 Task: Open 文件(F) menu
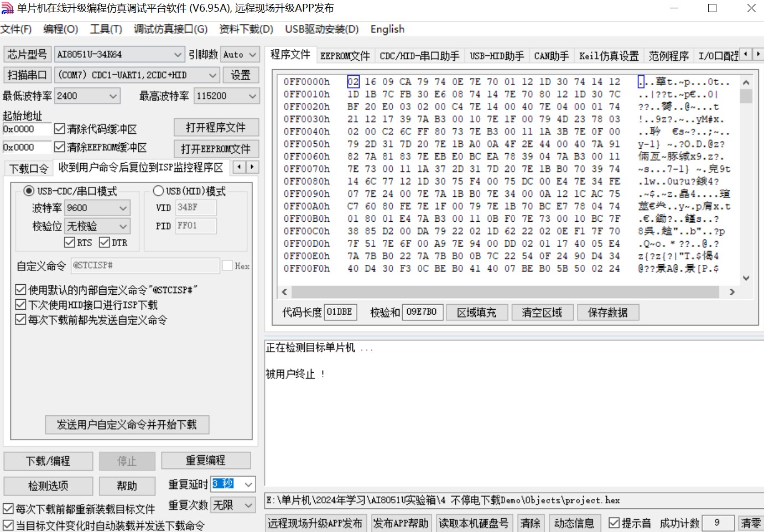[x=16, y=29]
